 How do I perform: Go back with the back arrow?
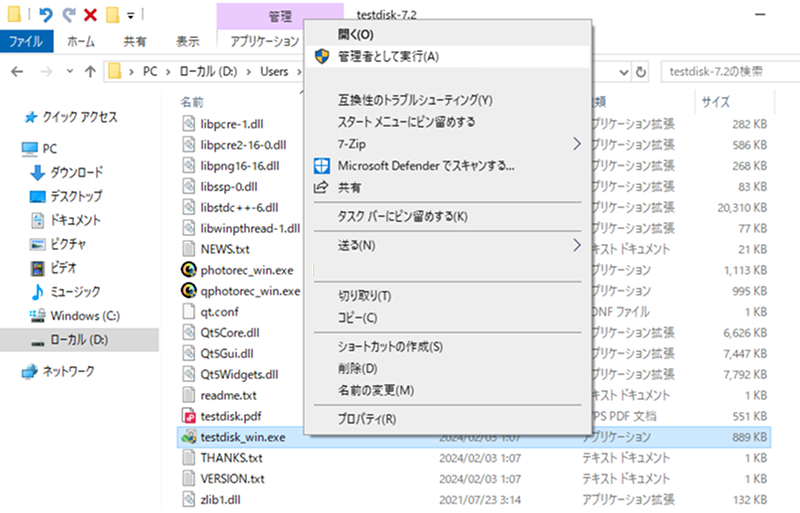coord(17,71)
